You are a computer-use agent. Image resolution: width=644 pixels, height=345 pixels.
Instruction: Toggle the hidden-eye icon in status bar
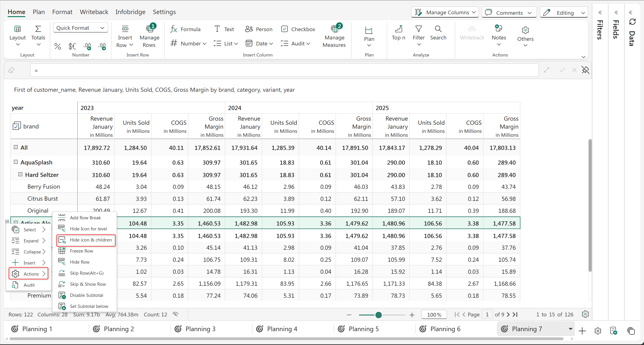(x=176, y=314)
